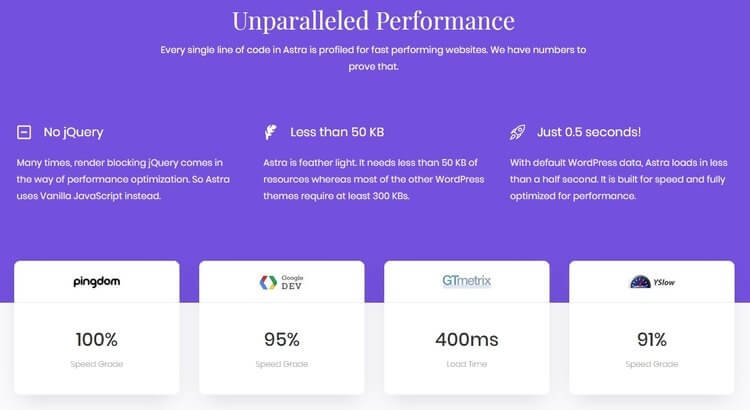Click the subtitle about Astra code profiling
Screen dimensions: 750x410
[x=373, y=58]
